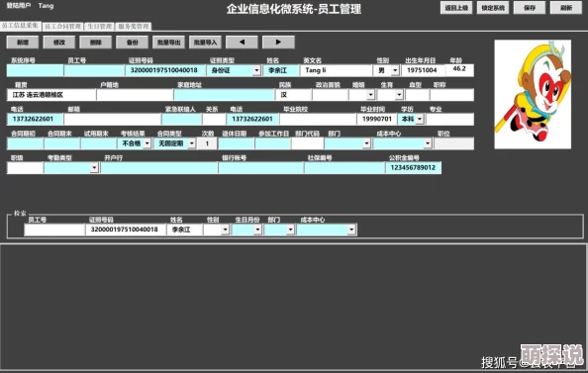
Task: Click the 员工号 field in employee form
Action: point(94,70)
